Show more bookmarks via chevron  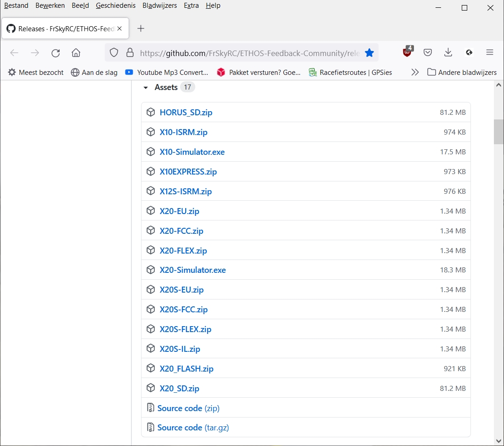click(x=415, y=72)
